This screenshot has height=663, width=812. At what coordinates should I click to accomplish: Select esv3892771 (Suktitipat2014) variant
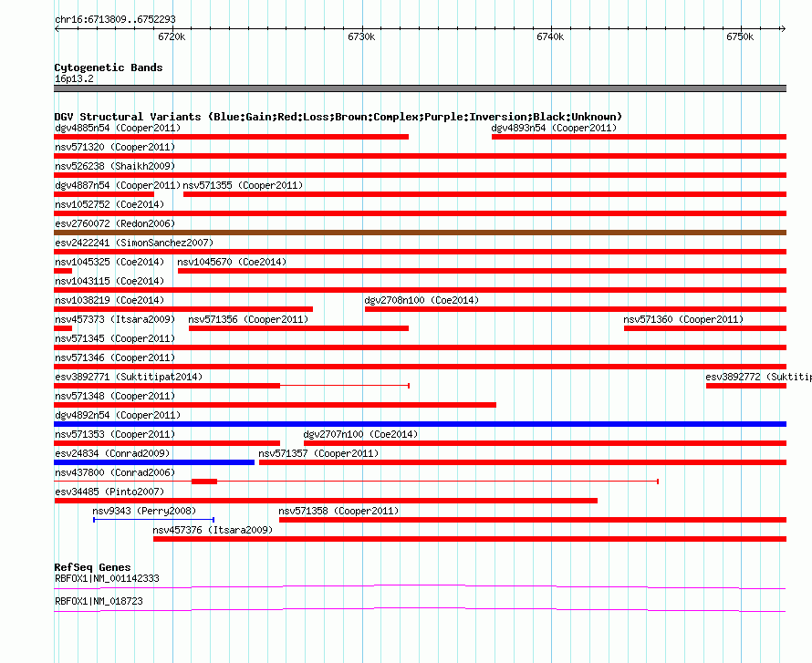(x=129, y=377)
